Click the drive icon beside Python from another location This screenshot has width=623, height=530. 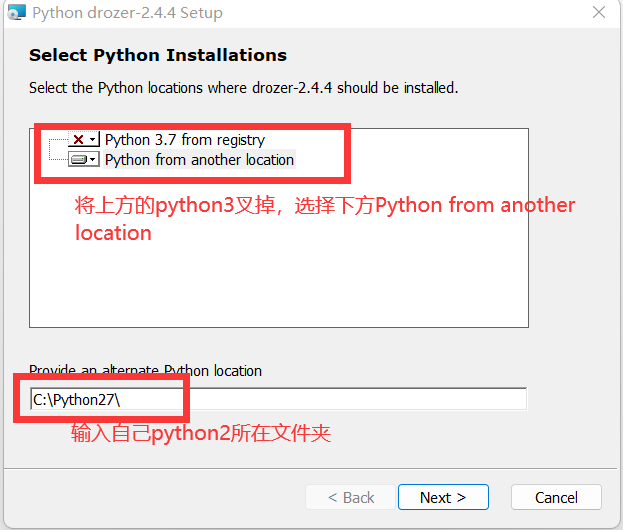pyautogui.click(x=79, y=160)
